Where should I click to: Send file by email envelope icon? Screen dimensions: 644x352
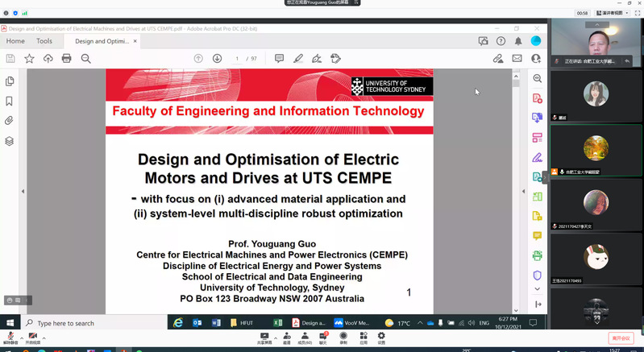pos(517,59)
